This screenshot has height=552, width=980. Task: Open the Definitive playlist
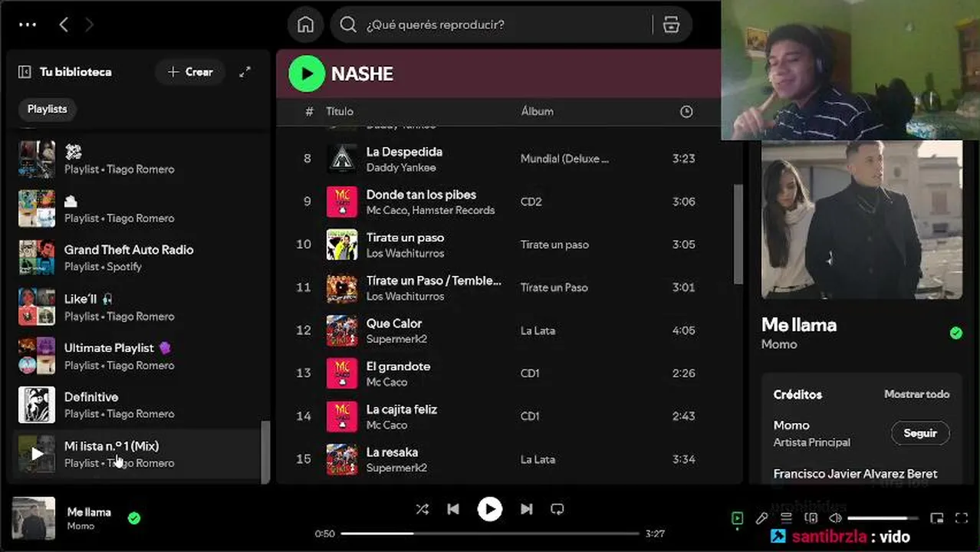[x=138, y=405]
